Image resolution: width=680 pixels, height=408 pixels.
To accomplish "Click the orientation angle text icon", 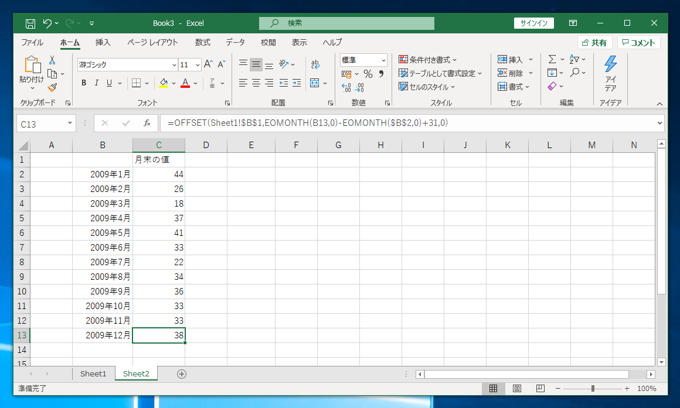I will [284, 64].
